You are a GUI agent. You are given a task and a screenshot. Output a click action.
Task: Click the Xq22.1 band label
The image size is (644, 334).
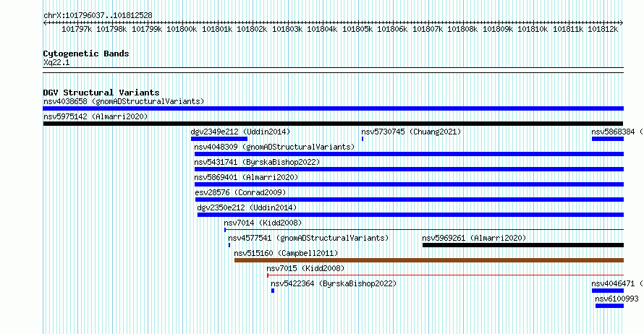tap(56, 62)
